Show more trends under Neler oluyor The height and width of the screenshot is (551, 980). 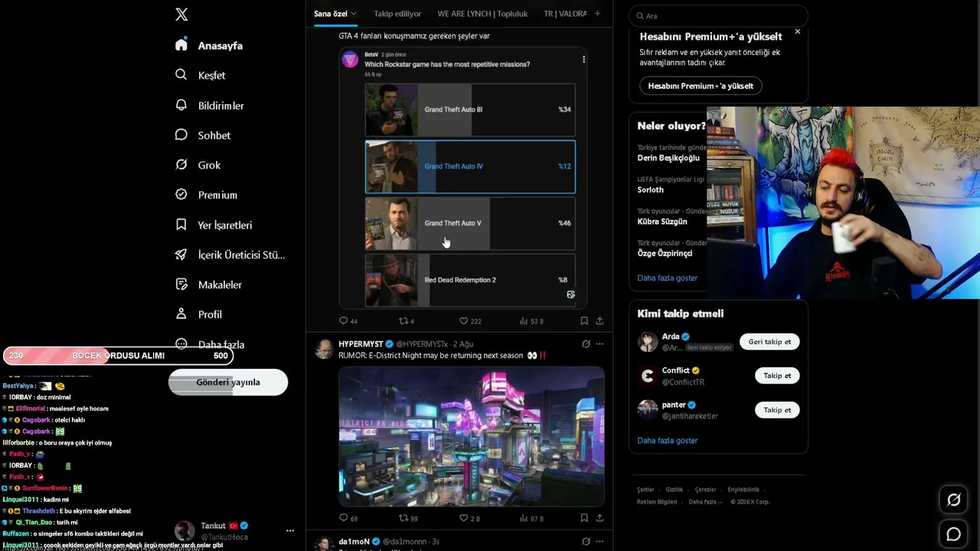668,278
